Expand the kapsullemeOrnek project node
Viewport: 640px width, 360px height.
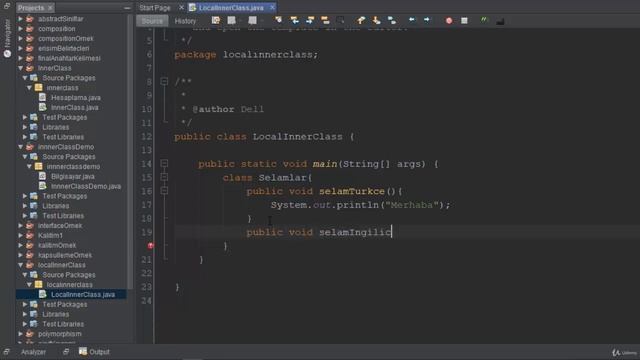click(20, 255)
